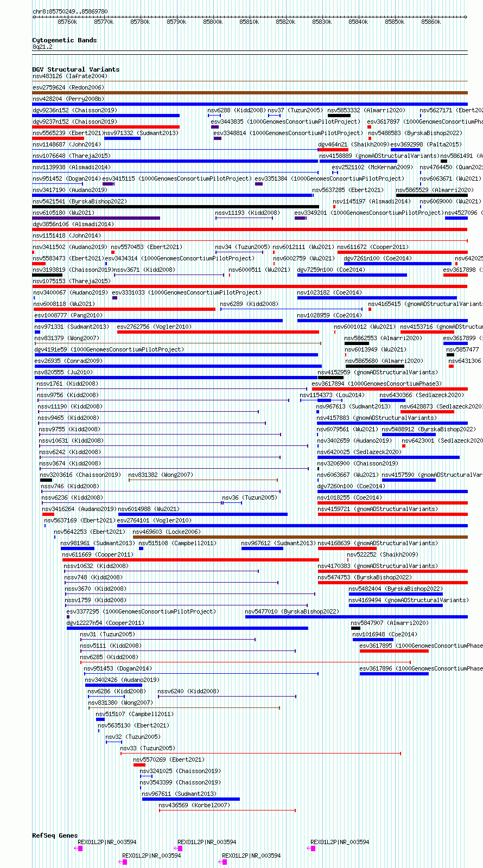Viewport: 483px width, 868px height.
Task: Click nsv971332 (Sudmant2013) label
Action: coord(141,133)
